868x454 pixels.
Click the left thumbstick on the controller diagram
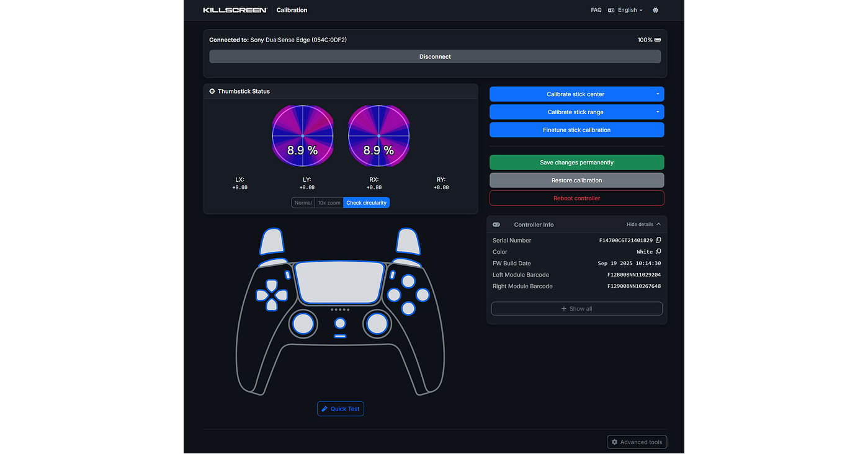(303, 323)
